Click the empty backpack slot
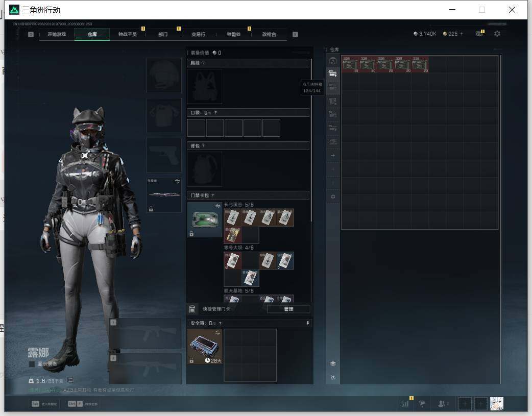The width and height of the screenshot is (532, 416). click(205, 169)
